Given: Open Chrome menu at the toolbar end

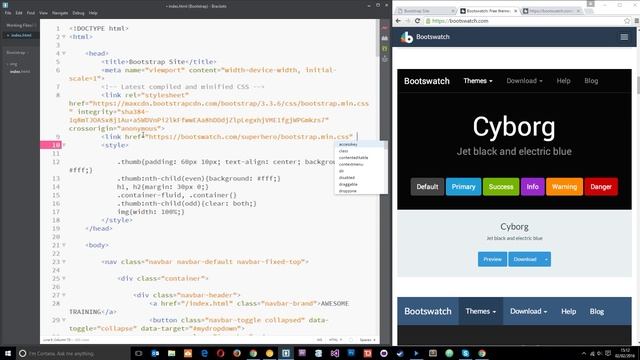Looking at the screenshot, I should 636,21.
